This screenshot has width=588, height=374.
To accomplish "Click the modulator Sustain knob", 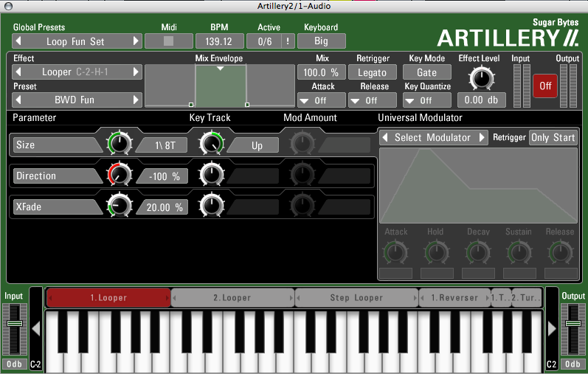I will [x=519, y=253].
